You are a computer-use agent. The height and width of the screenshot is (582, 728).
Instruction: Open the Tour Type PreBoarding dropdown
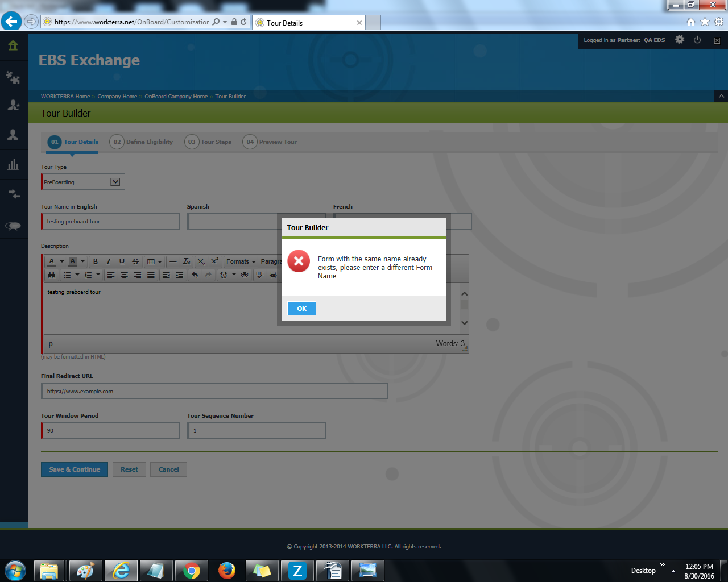(83, 182)
